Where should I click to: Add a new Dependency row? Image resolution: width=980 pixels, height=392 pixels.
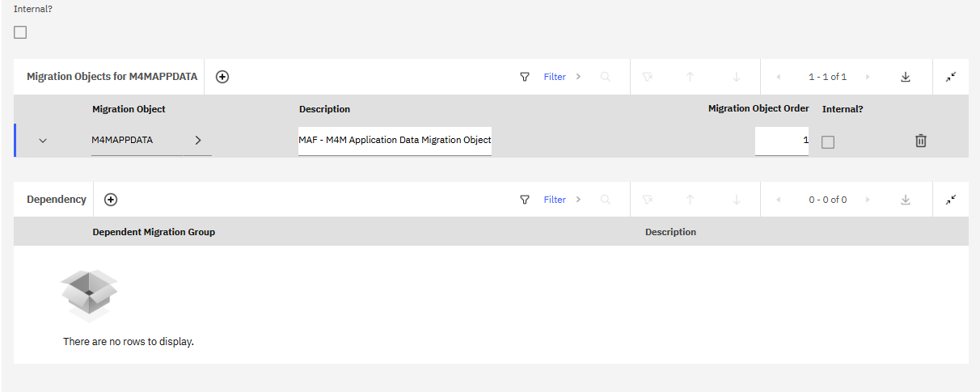tap(111, 200)
